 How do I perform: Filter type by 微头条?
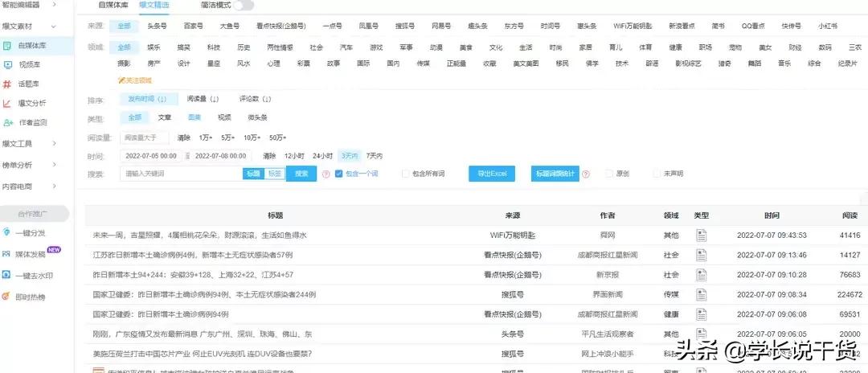257,118
